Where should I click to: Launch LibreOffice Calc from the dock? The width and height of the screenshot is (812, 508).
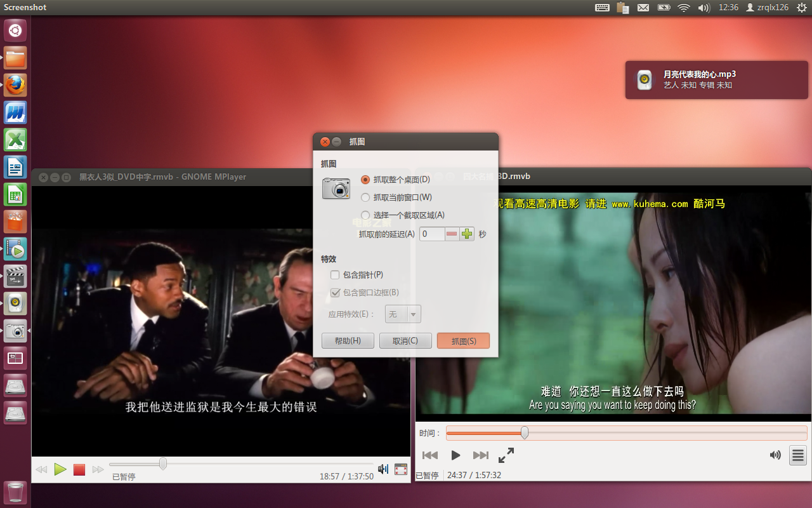click(x=15, y=194)
